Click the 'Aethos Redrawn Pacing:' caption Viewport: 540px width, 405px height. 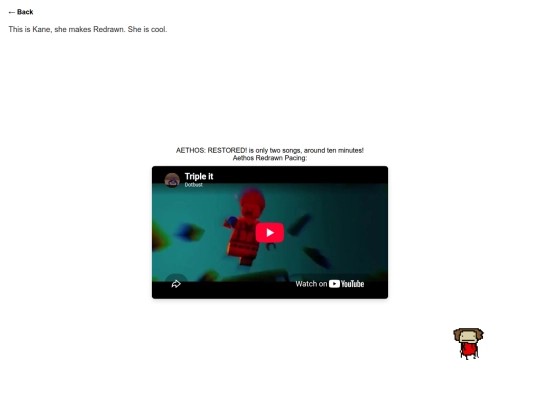[x=270, y=158]
